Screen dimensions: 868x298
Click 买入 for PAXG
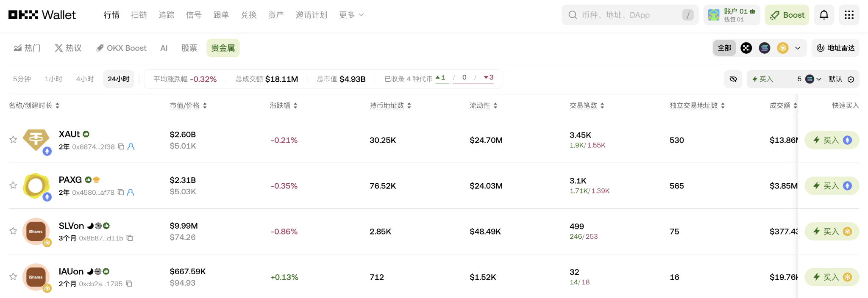832,186
